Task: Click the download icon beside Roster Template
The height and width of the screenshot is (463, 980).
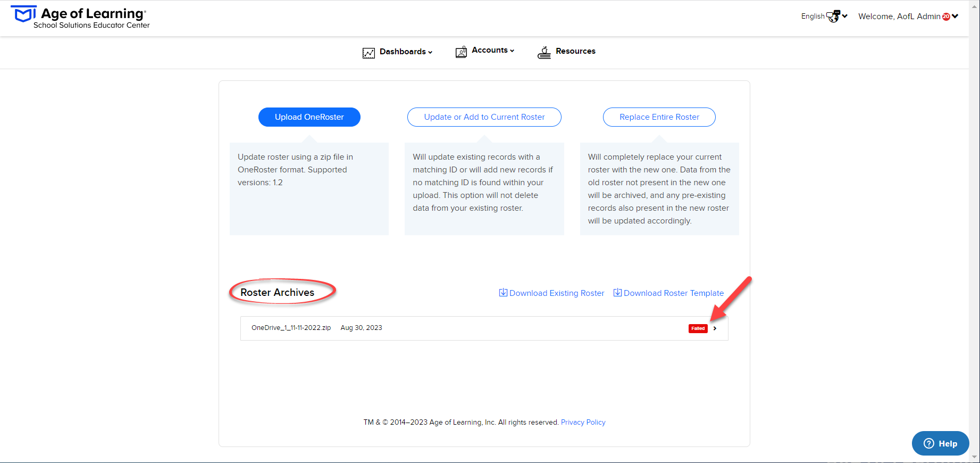Action: click(617, 293)
